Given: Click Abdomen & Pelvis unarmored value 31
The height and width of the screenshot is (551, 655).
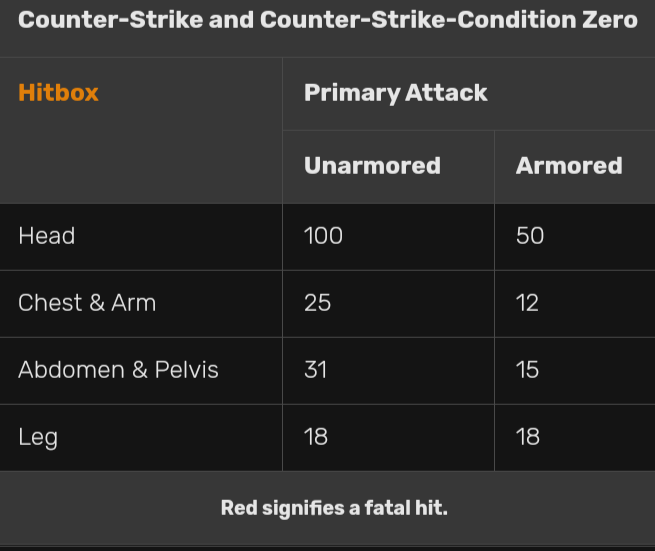Looking at the screenshot, I should coord(316,370).
